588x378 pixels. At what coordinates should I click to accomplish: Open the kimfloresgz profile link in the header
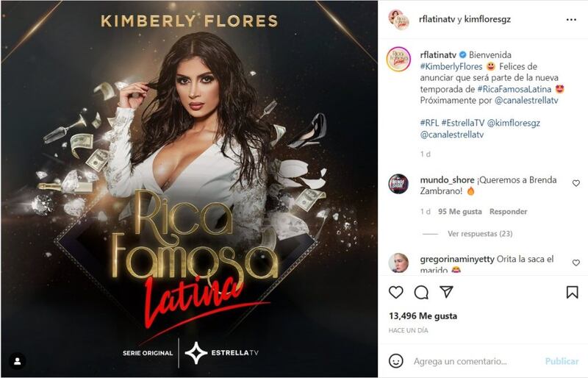pos(487,19)
